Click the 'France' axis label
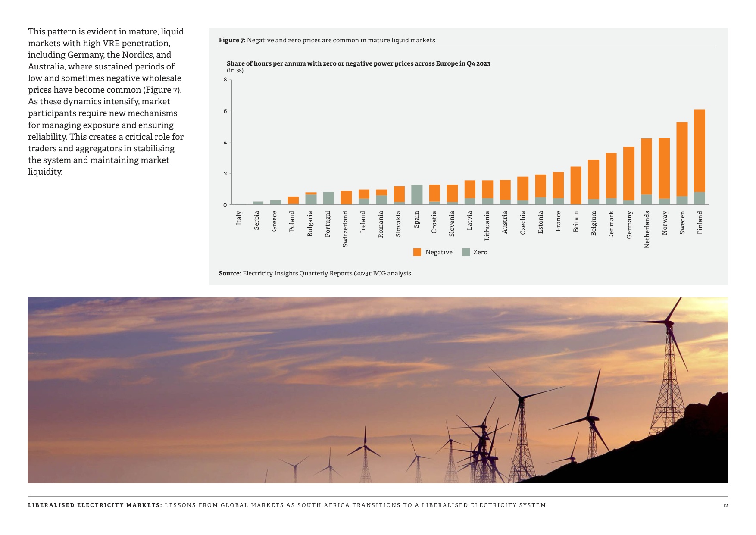This screenshot has width=756, height=535. [558, 221]
